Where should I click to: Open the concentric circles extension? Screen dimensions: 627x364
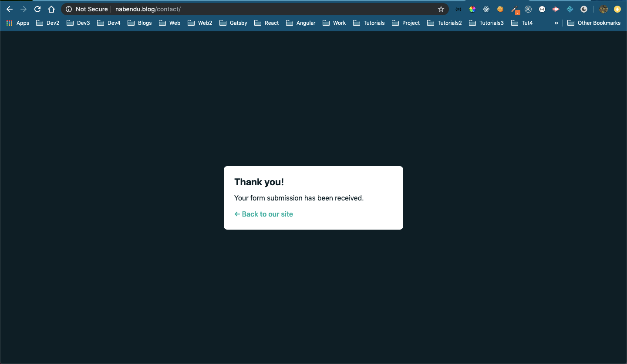528,9
